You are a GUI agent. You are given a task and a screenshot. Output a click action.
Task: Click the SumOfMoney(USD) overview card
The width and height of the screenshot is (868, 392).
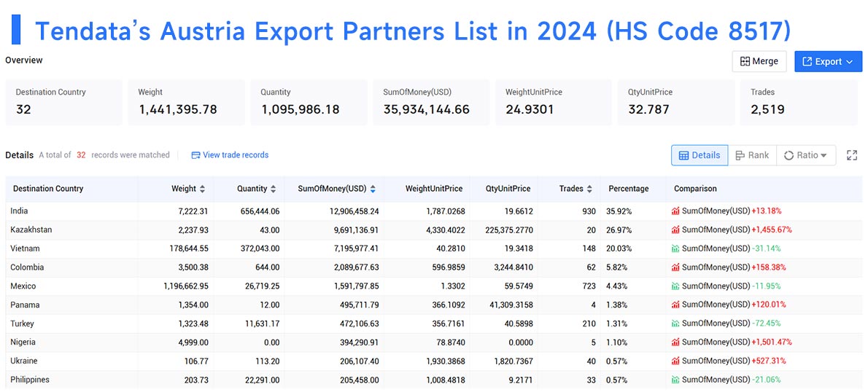(x=431, y=102)
